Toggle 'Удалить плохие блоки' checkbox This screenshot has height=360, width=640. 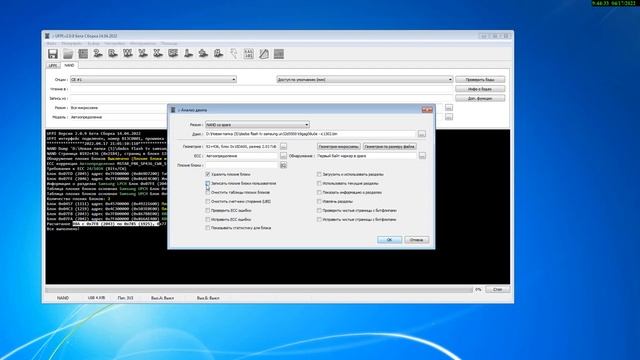[x=208, y=174]
